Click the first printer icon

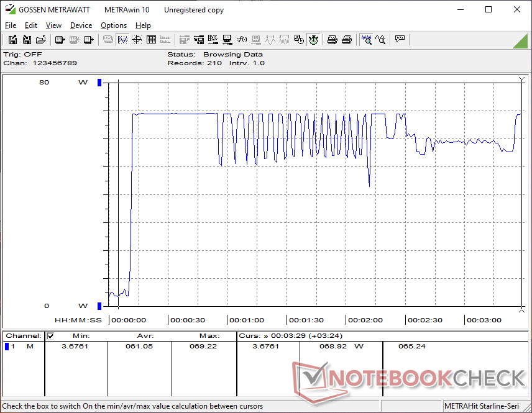click(332, 40)
